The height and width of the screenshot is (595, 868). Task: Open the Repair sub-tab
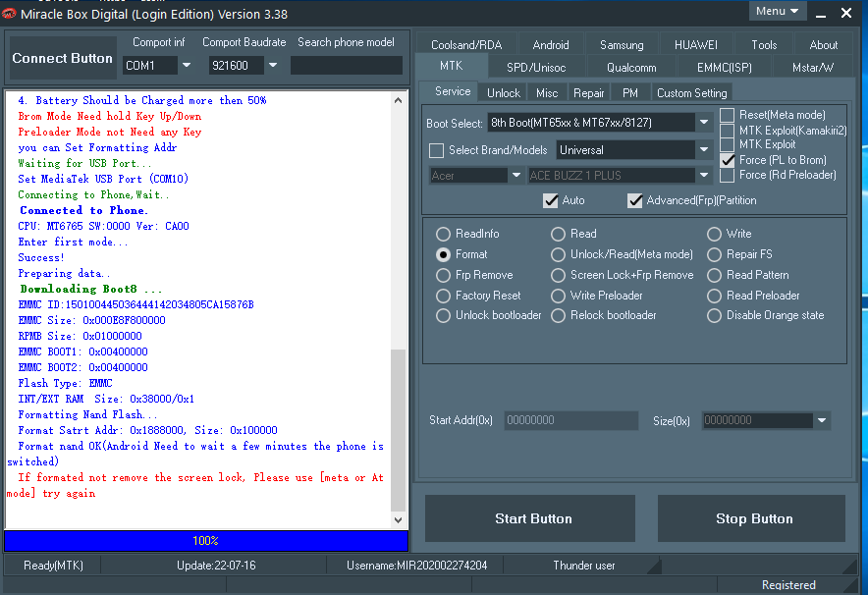[588, 93]
